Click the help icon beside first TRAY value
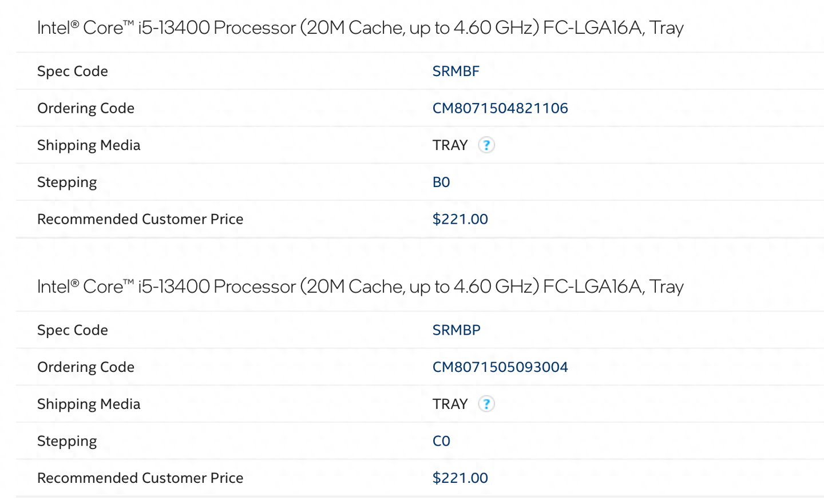This screenshot has height=504, width=824. tap(486, 145)
